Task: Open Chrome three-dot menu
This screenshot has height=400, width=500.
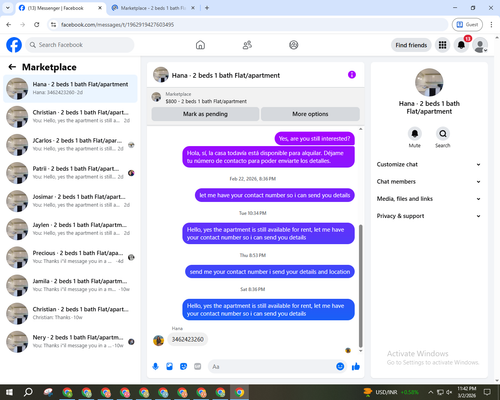Action: pos(491,24)
